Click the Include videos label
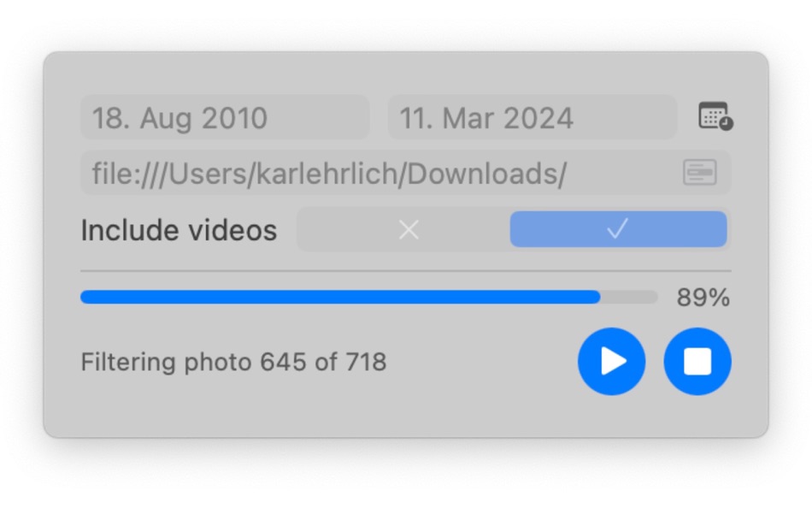Image resolution: width=812 pixels, height=508 pixels. tap(179, 230)
